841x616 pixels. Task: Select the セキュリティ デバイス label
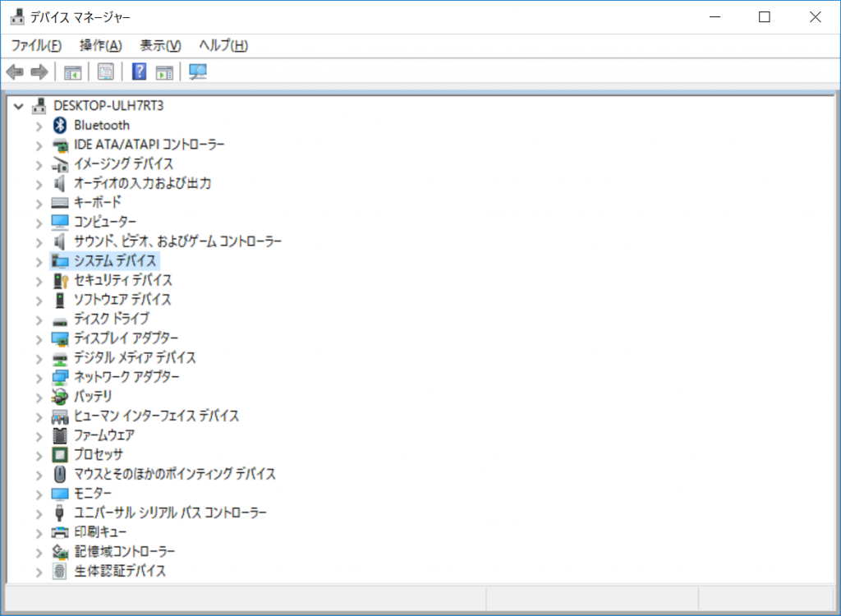coord(123,280)
